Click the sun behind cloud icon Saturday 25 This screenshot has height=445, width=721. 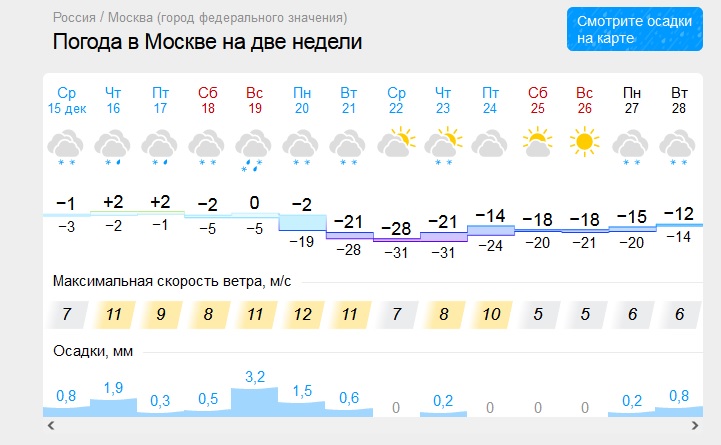(538, 142)
